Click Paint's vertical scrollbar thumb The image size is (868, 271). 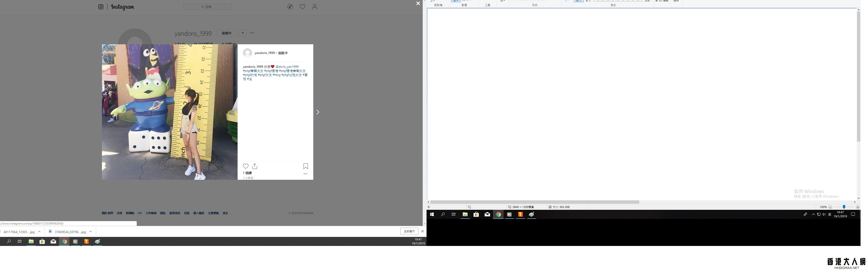859,77
